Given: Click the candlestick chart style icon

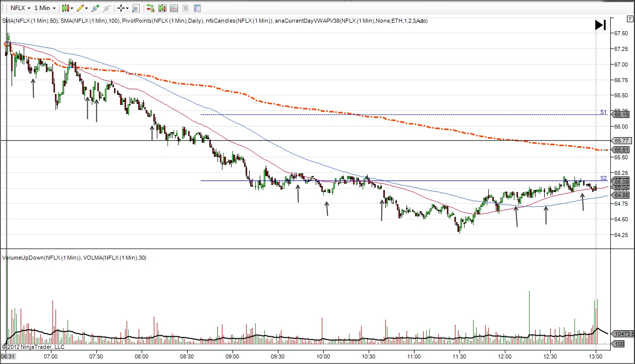Looking at the screenshot, I should (66, 8).
